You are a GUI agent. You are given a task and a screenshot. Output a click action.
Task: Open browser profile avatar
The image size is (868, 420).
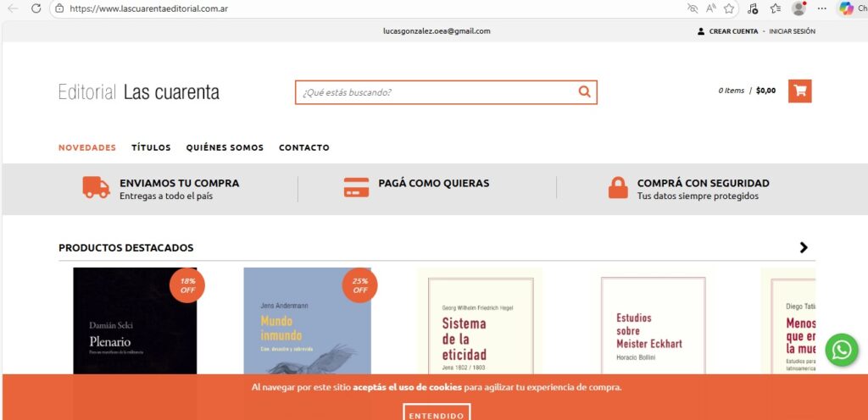click(798, 8)
